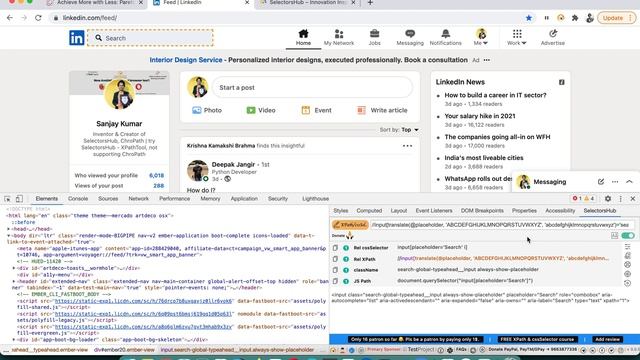Open the Lighthouse tab

point(316,199)
